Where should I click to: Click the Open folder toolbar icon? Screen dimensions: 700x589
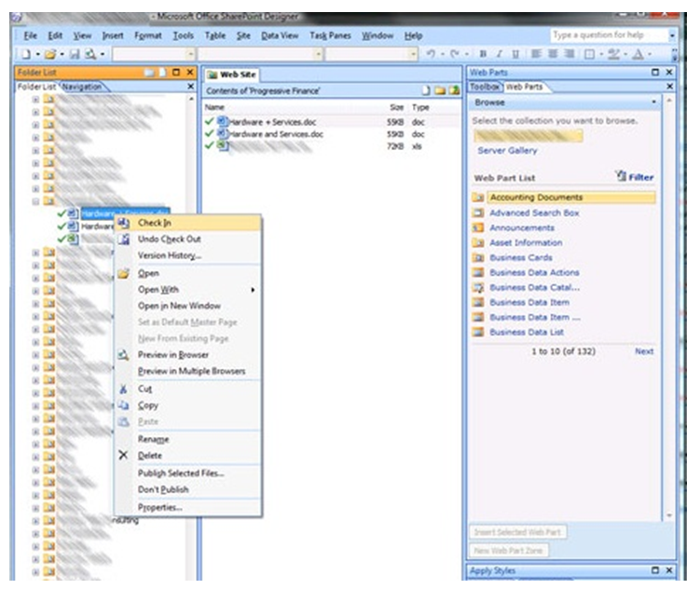50,54
